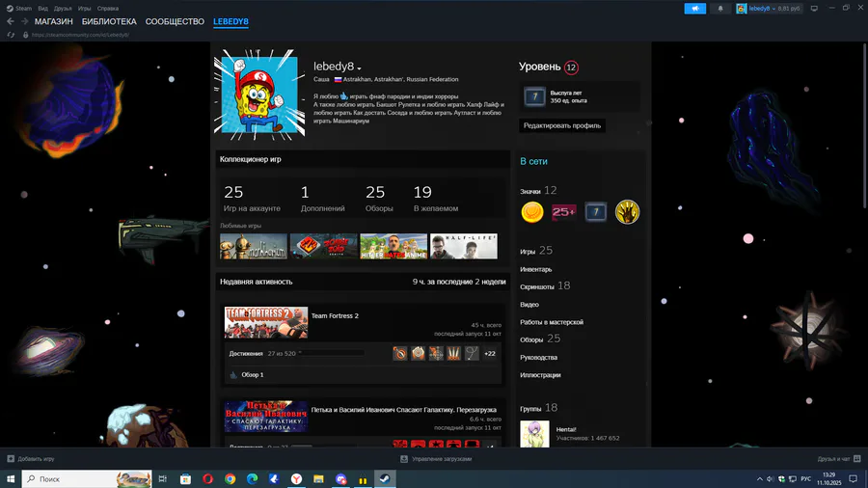Click the download manager icon at the bottom
This screenshot has width=868, height=488.
point(404,459)
